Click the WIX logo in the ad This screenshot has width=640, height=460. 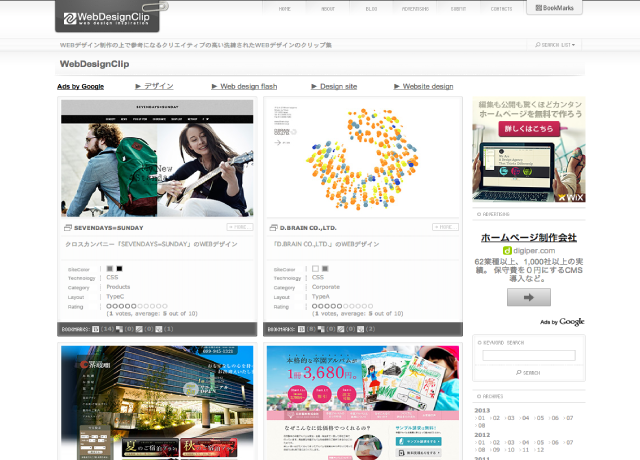click(x=571, y=198)
